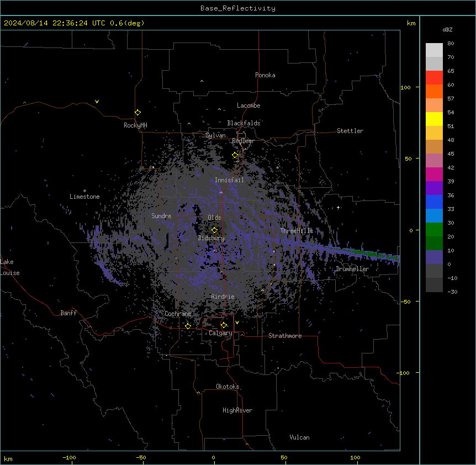Click the Banff label
Image resolution: width=476 pixels, height=465 pixels.
point(68,313)
